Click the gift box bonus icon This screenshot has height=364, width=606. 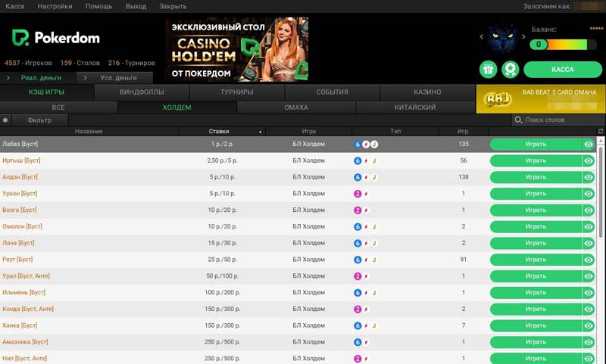tap(488, 69)
